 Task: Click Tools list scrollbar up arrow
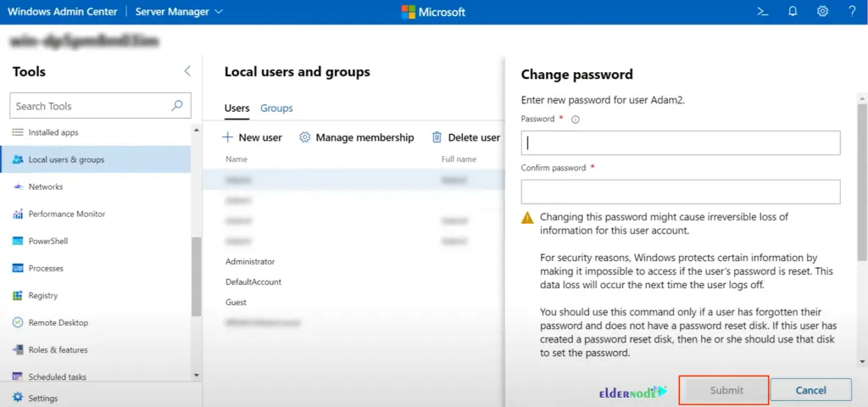196,130
